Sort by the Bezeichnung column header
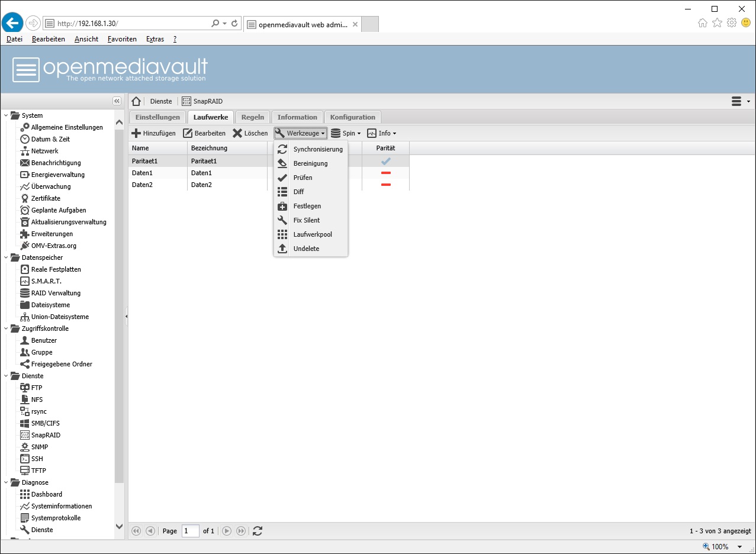756x554 pixels. tap(227, 148)
